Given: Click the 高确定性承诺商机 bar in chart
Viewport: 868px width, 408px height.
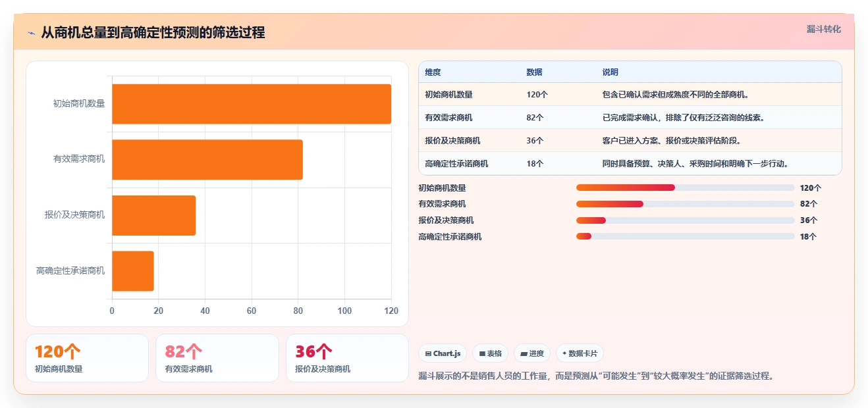Looking at the screenshot, I should [133, 270].
